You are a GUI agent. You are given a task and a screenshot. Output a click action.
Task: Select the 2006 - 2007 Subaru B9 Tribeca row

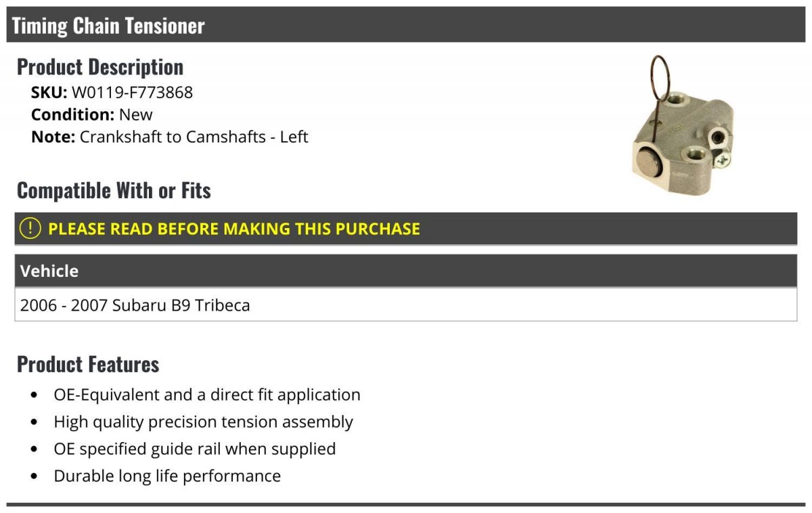[135, 305]
